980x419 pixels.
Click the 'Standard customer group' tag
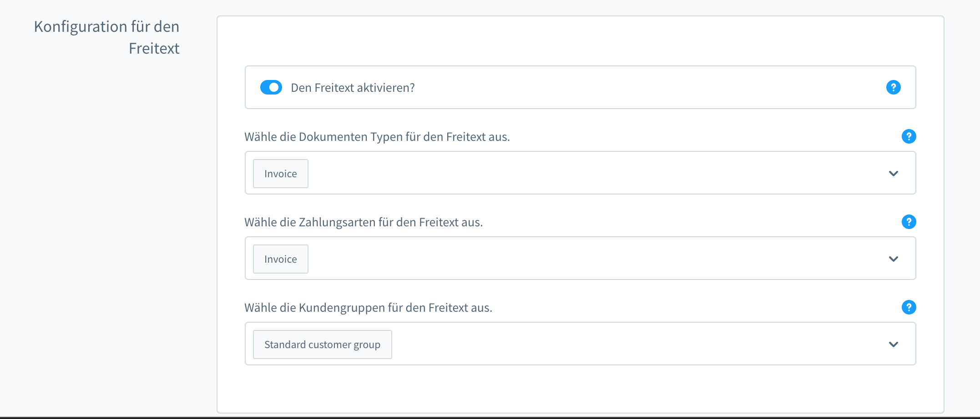point(322,344)
